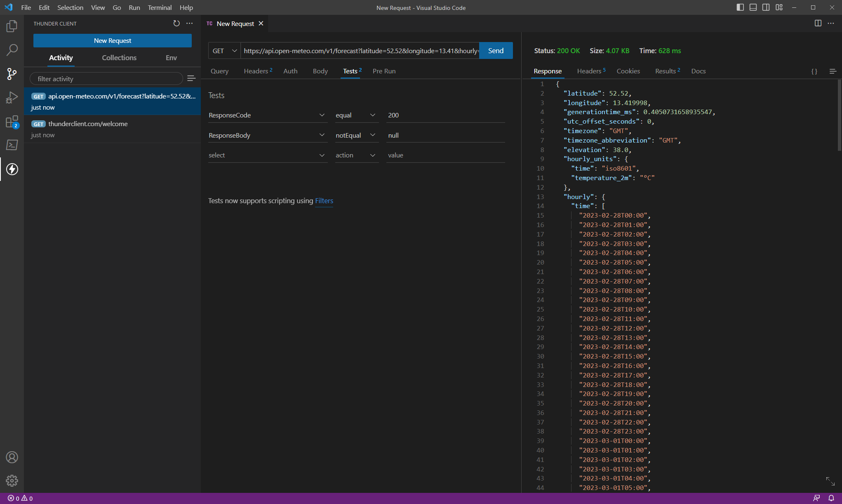Open Source Control view
842x504 pixels.
(x=12, y=74)
